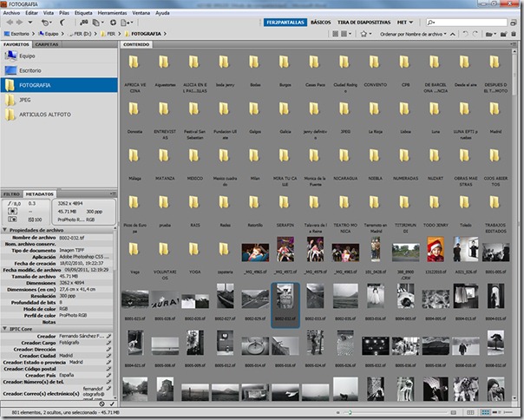Open the recent files clock dropdown
This screenshot has height=420, width=524.
coord(47,23)
